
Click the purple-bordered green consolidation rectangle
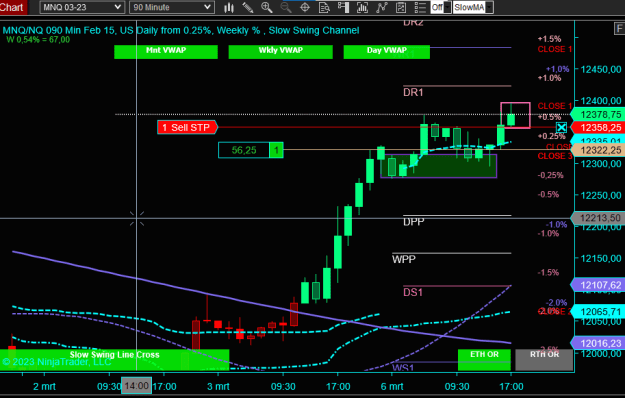coord(439,166)
